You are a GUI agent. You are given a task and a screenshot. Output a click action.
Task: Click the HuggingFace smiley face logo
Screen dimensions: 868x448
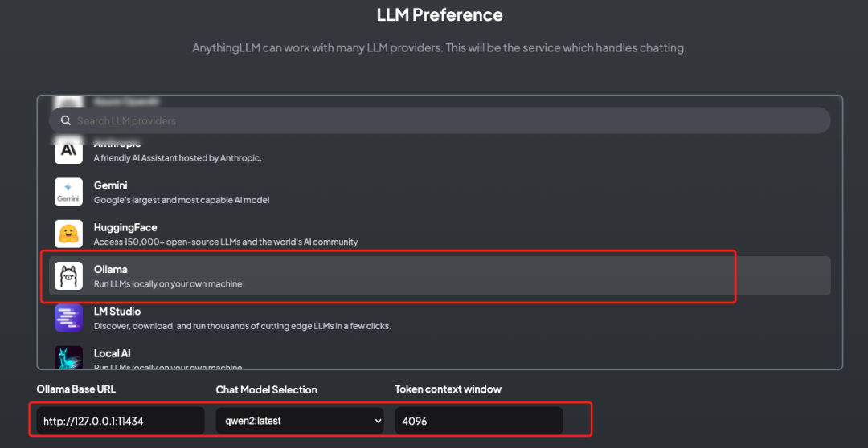point(68,234)
